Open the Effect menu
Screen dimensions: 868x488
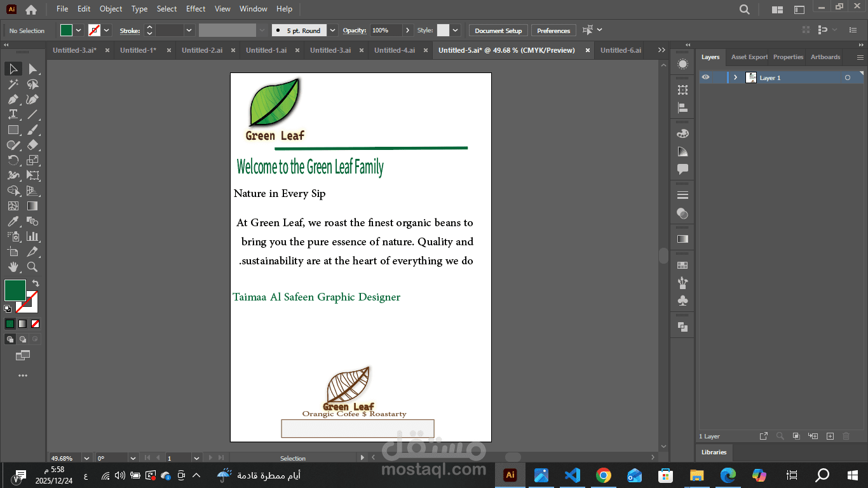point(196,9)
